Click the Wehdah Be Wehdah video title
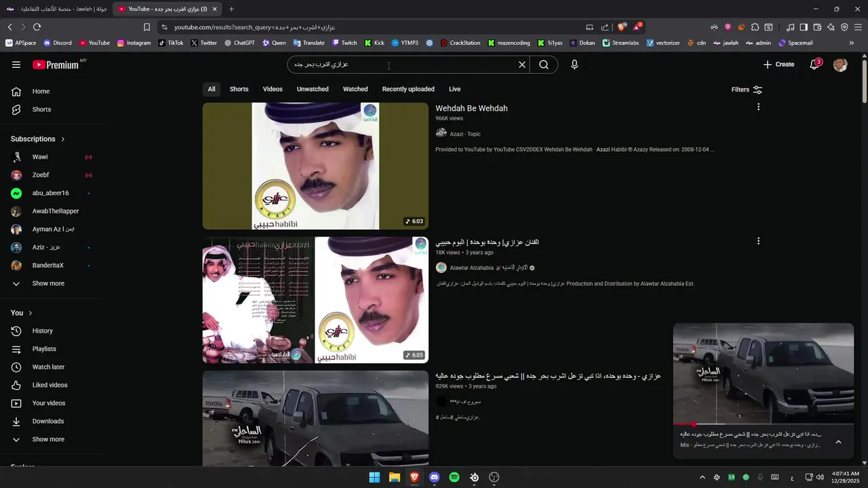This screenshot has width=868, height=488. tap(471, 108)
